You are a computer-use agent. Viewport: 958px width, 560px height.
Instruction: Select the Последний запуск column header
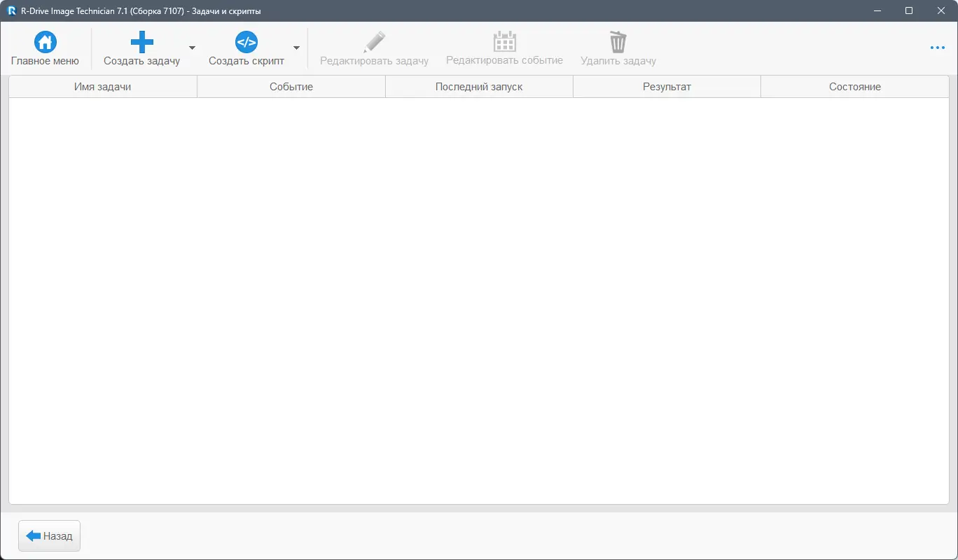478,86
